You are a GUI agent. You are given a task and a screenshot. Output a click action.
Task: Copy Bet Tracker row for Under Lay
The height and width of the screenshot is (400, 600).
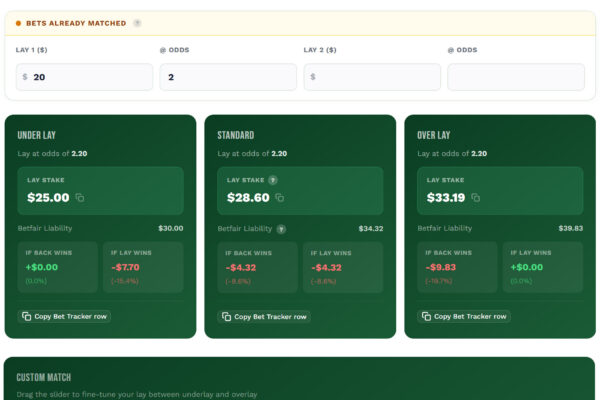coord(64,316)
